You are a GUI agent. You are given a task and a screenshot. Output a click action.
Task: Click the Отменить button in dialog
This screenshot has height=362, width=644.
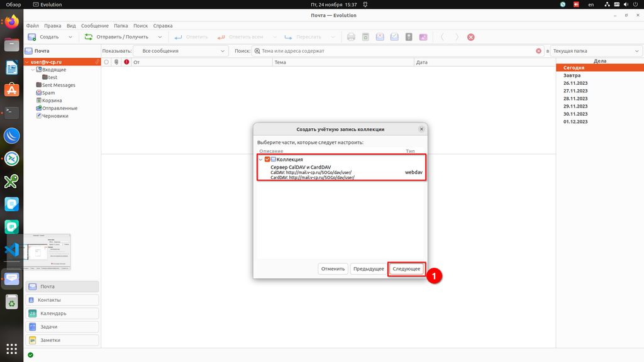(x=333, y=269)
